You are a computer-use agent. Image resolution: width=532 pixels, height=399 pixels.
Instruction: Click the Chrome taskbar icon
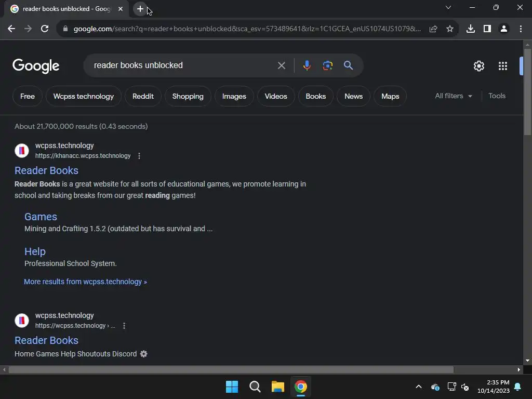301,387
